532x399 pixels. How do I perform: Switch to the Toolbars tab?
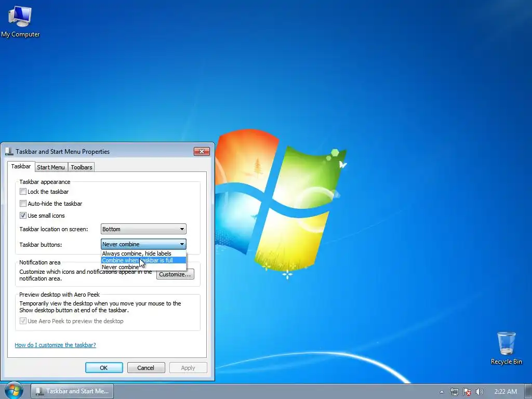[82, 167]
